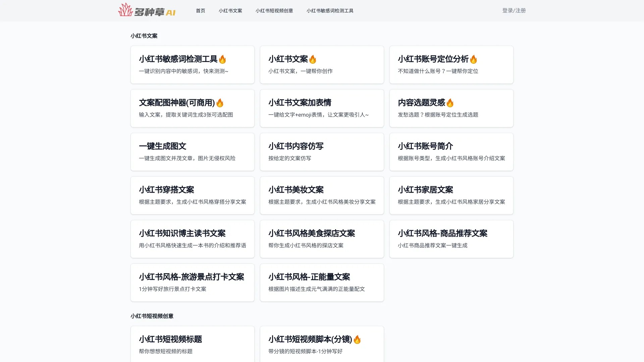Screen dimensions: 644x362
Task: Open the 小红书内容仿写 tool card
Action: [322, 152]
